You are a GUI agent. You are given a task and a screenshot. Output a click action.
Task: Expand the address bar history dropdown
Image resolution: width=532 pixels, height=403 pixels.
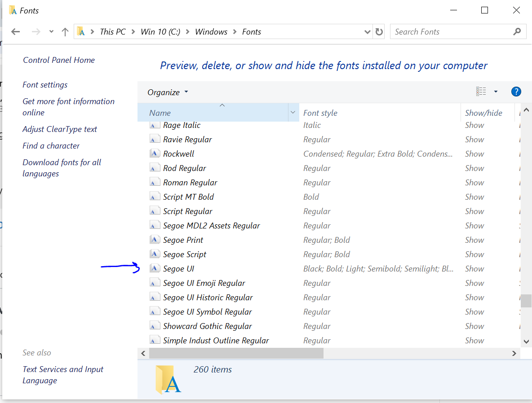pos(367,32)
